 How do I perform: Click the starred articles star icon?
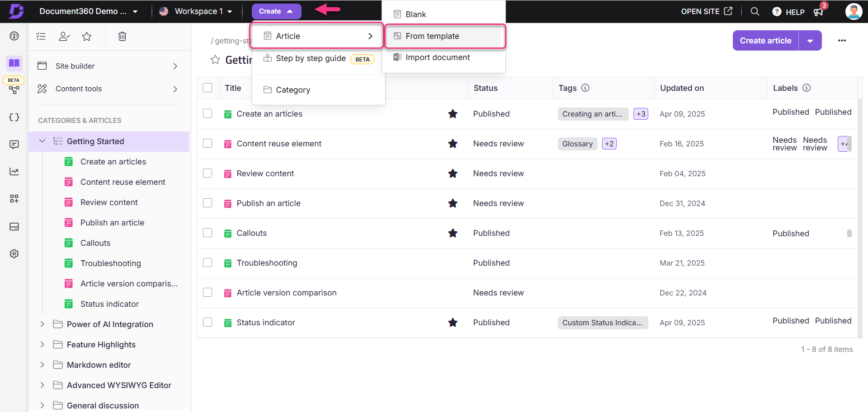click(87, 36)
